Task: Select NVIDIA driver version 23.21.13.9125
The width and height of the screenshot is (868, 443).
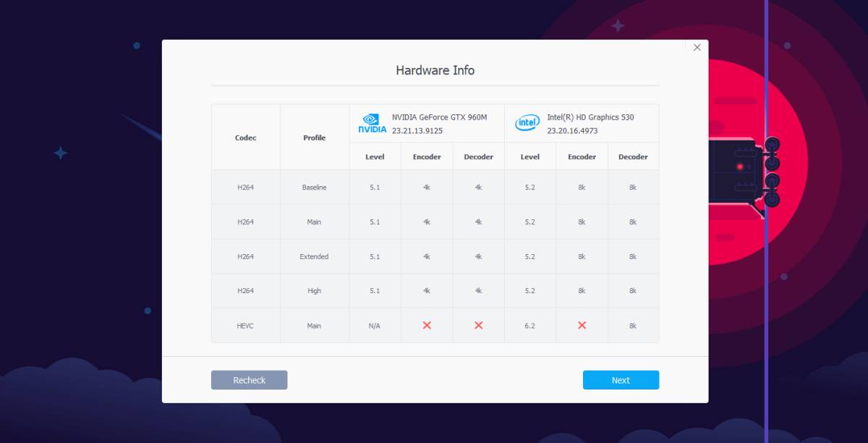Action: [417, 131]
